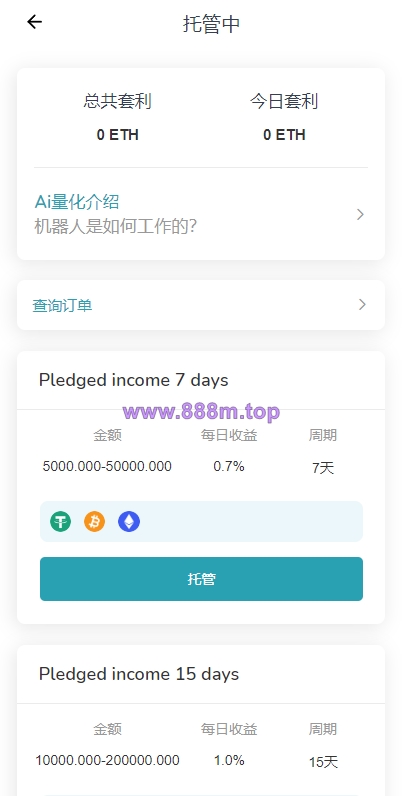This screenshot has height=796, width=402.
Task: Tap the 10000.000-200000.000 amount range
Action: tap(107, 760)
